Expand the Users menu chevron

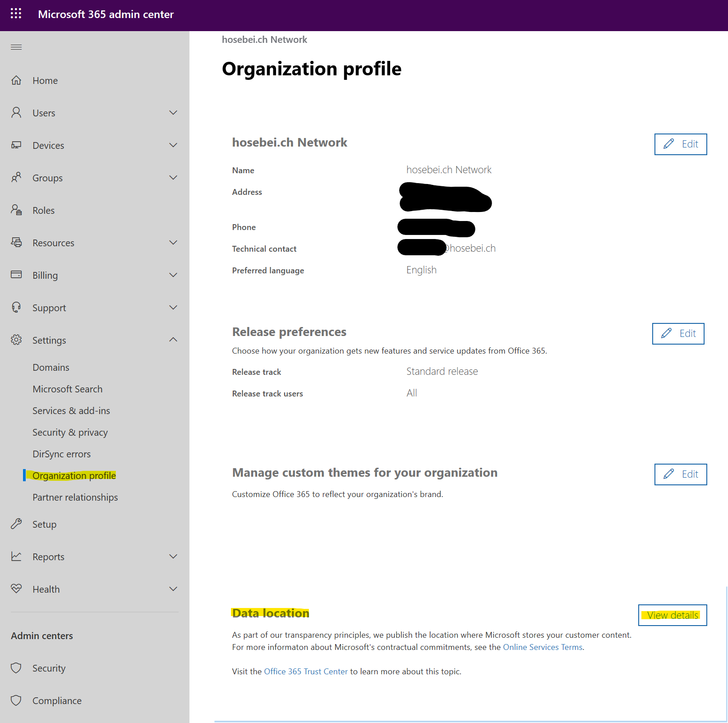pos(173,112)
